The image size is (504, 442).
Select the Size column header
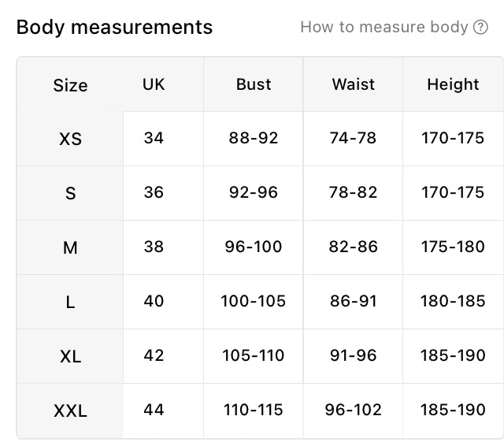(70, 85)
